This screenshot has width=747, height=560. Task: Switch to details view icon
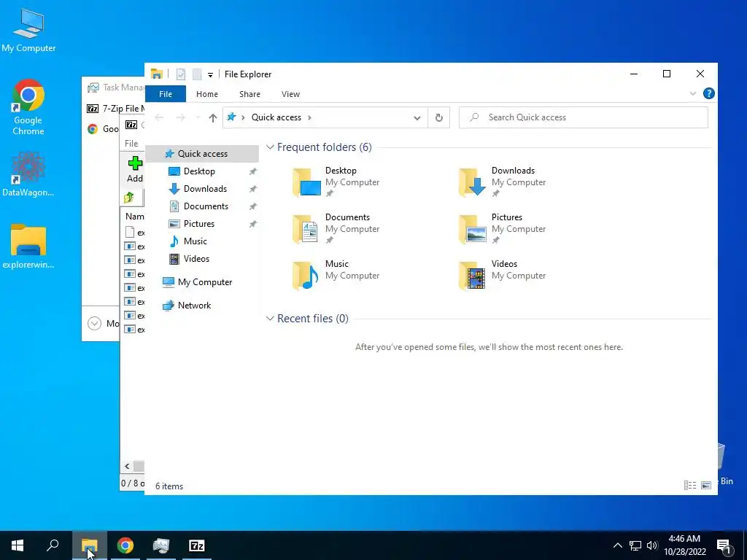(690, 485)
